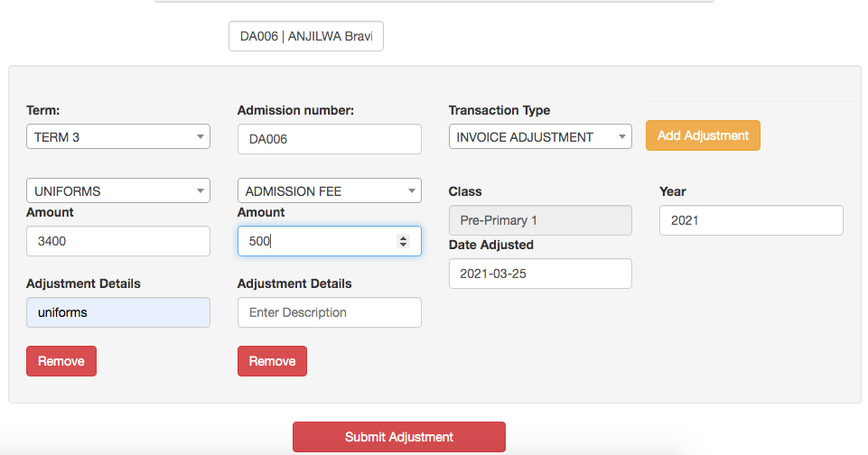The width and height of the screenshot is (868, 455).
Task: Remove the UNIFORMS adjustment entry
Action: (x=61, y=361)
